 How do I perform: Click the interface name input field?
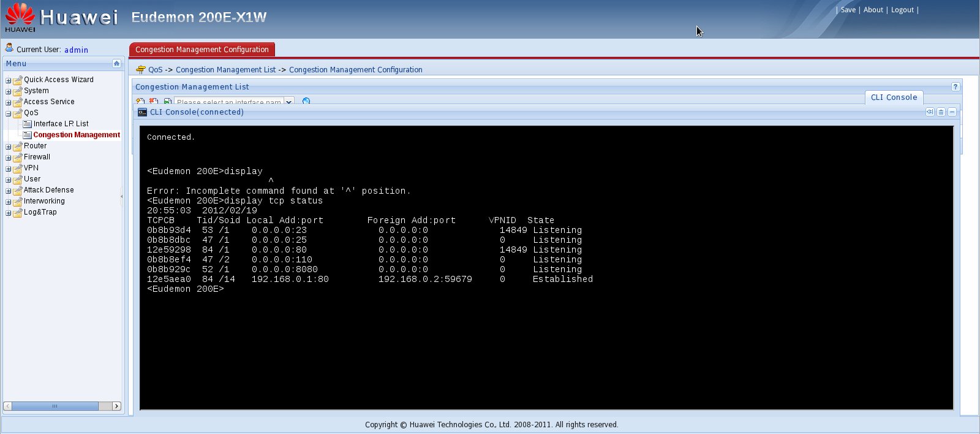229,102
